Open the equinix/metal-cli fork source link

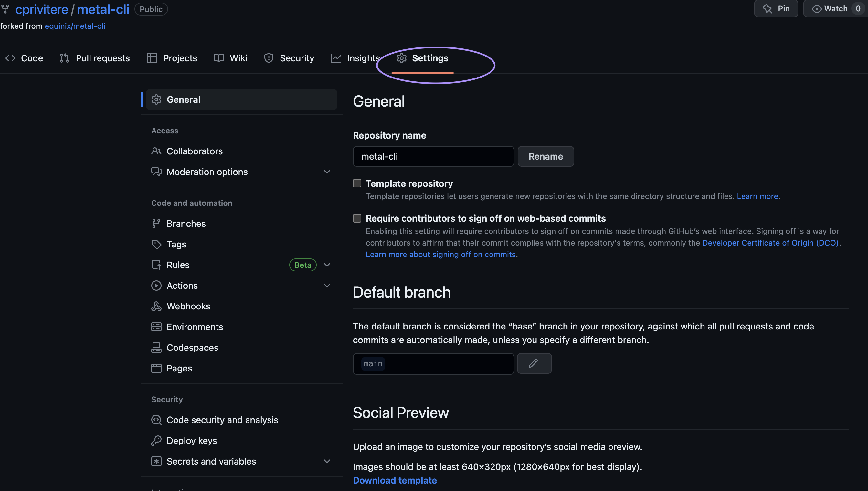[x=75, y=26]
